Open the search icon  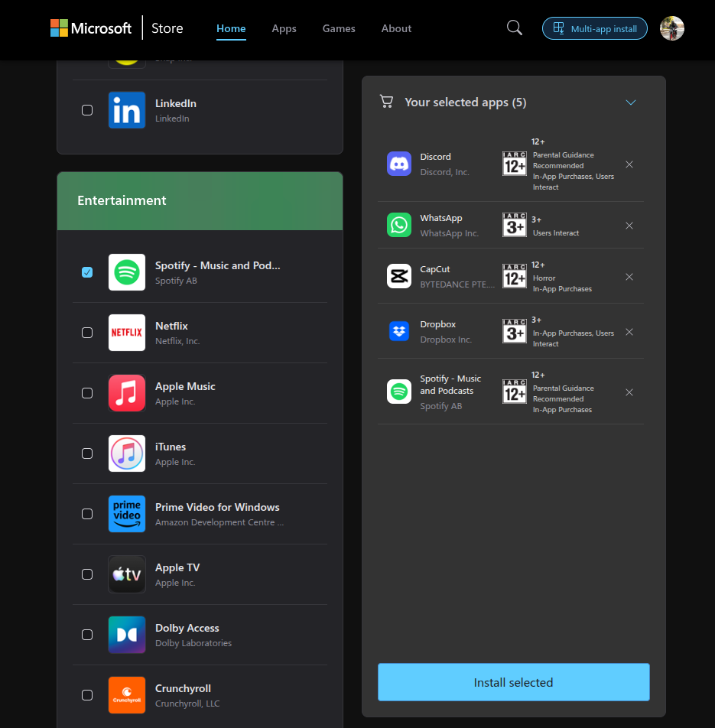[514, 28]
